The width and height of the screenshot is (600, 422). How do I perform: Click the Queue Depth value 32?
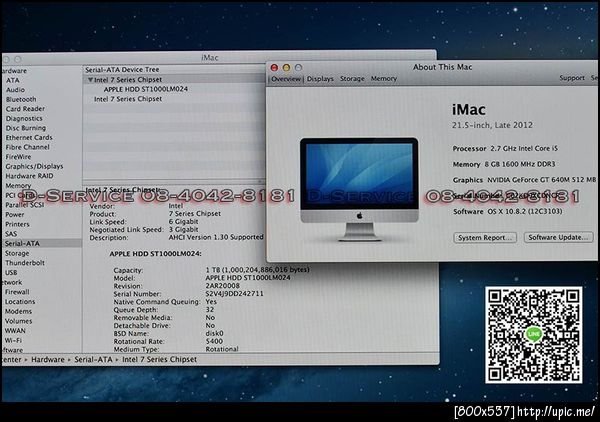coord(210,310)
